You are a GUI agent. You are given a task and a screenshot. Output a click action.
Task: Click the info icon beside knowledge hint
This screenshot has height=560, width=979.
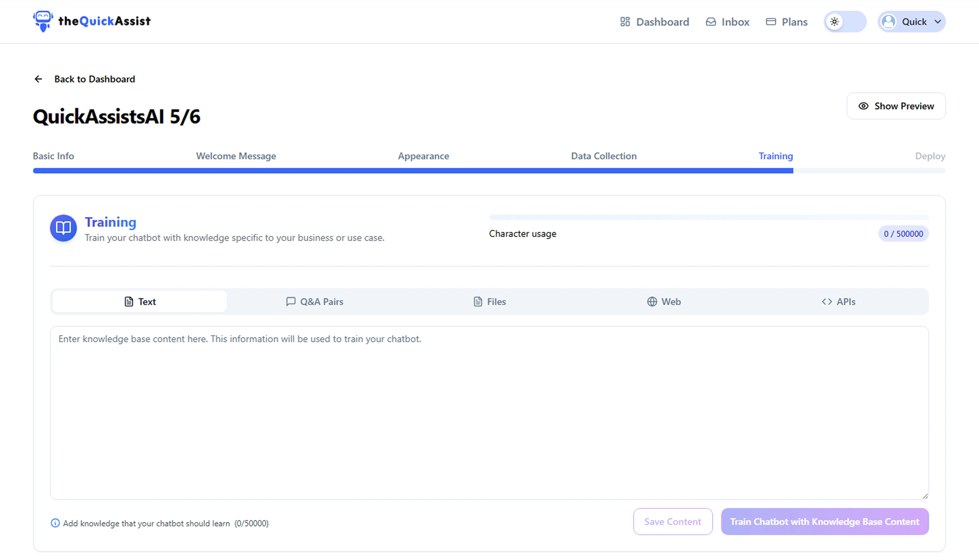pos(55,523)
